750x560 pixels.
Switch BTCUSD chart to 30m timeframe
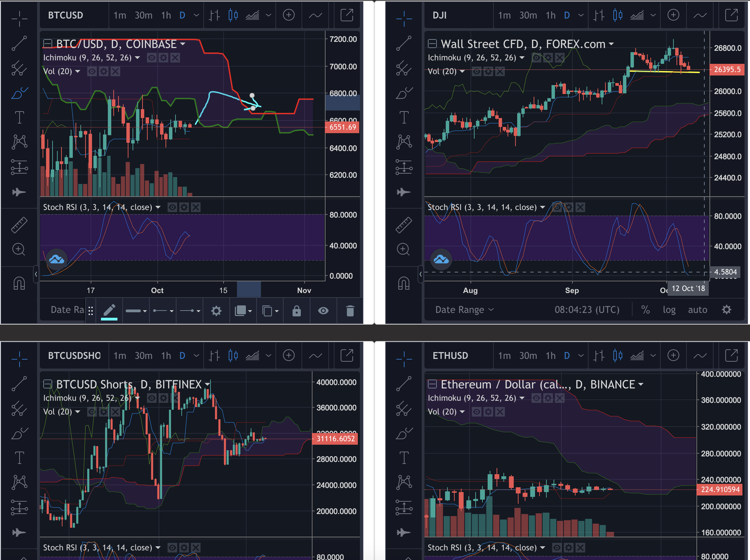(x=144, y=15)
